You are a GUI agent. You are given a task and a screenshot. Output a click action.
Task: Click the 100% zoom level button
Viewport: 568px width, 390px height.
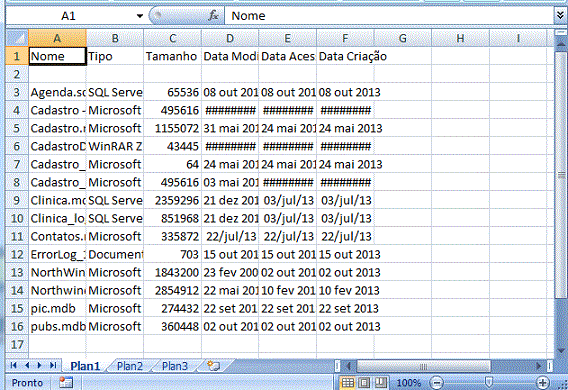pyautogui.click(x=409, y=383)
